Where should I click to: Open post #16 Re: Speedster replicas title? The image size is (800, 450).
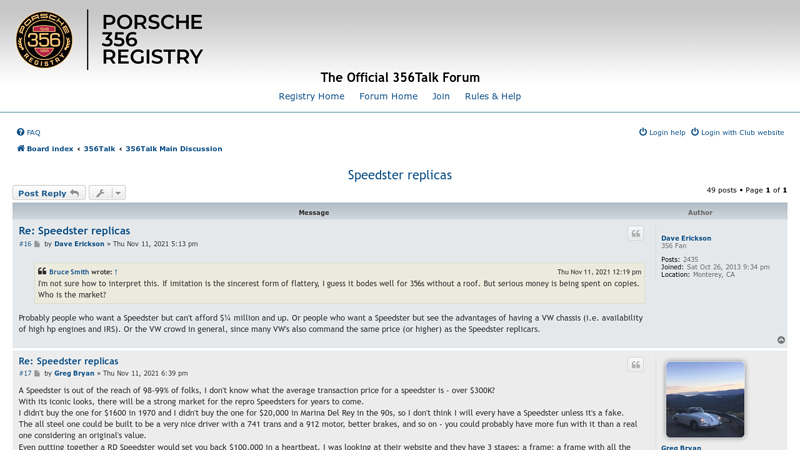coord(74,231)
